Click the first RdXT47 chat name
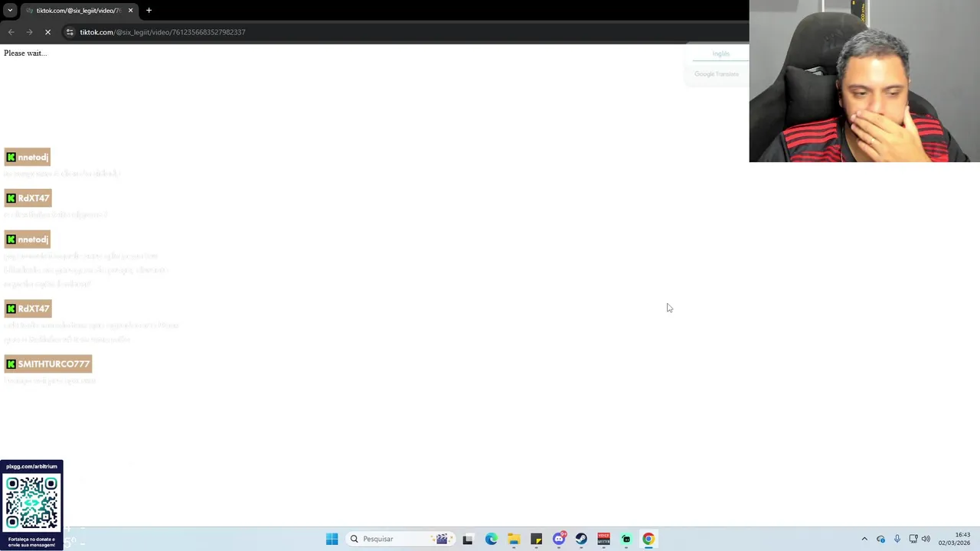The image size is (980, 551). click(28, 198)
